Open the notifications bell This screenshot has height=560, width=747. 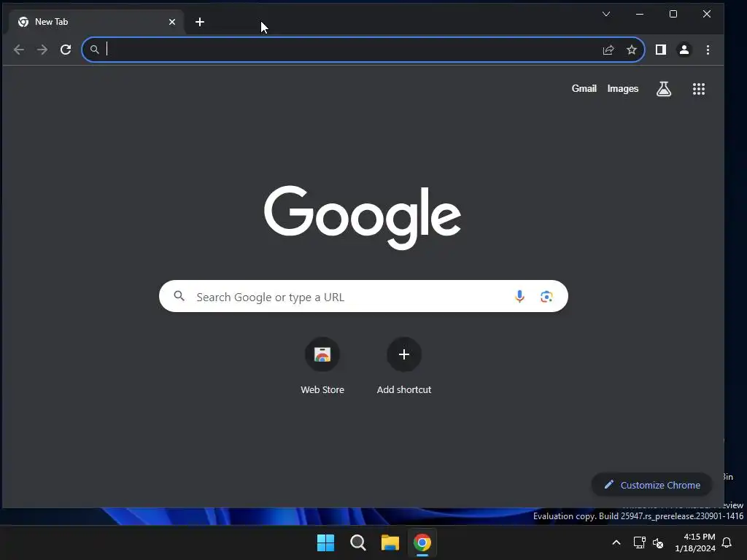727,542
